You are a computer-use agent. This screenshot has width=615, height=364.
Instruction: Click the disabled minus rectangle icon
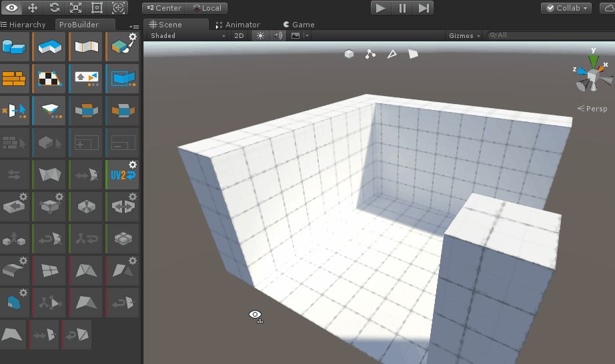(x=123, y=143)
